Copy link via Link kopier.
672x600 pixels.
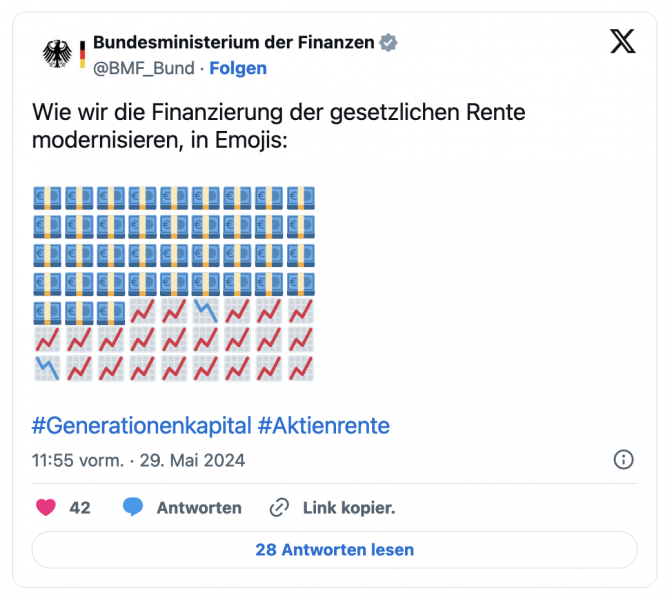point(349,508)
